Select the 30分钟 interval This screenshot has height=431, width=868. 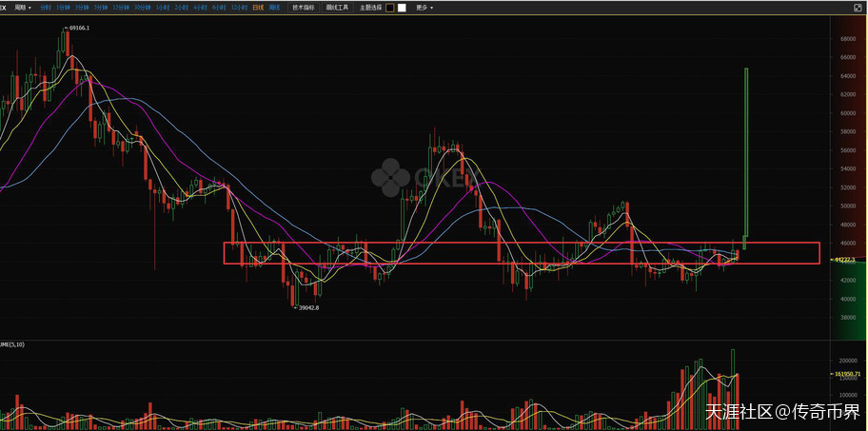142,8
